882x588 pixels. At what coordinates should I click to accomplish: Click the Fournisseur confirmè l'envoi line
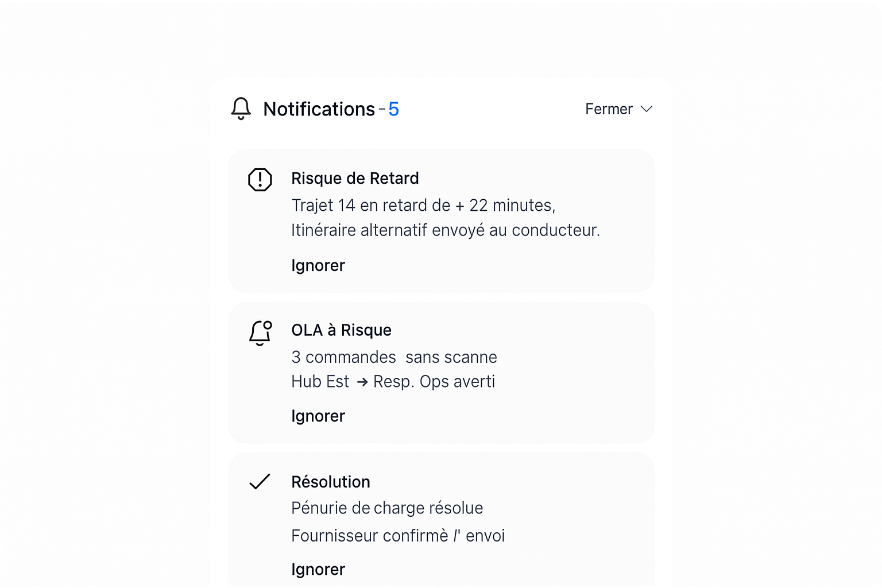[398, 536]
